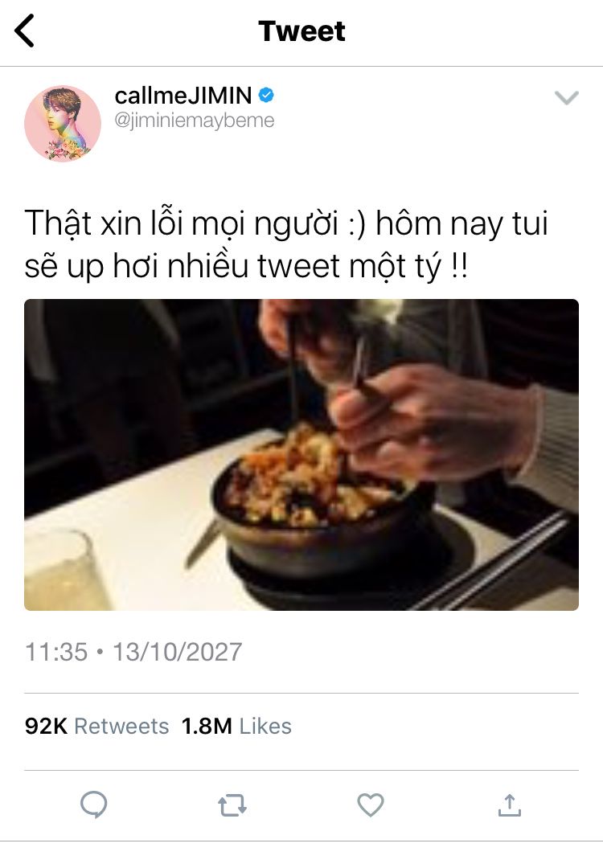Tap the retweet arrows icon
Viewport: 603px width, 868px height.
click(x=232, y=805)
